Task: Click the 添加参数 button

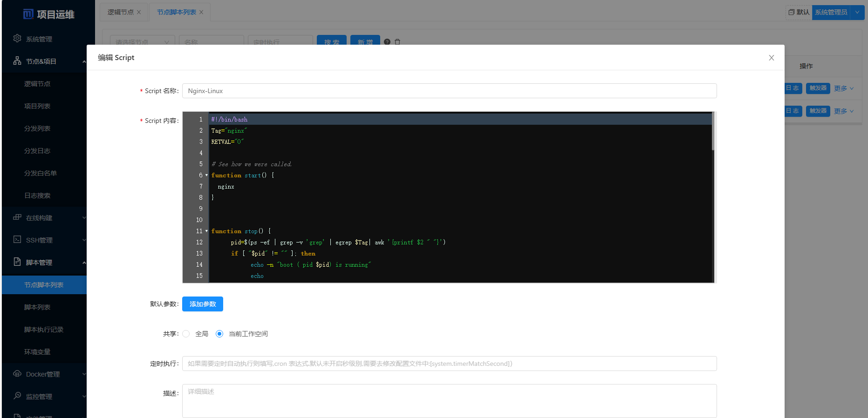Action: click(x=203, y=304)
